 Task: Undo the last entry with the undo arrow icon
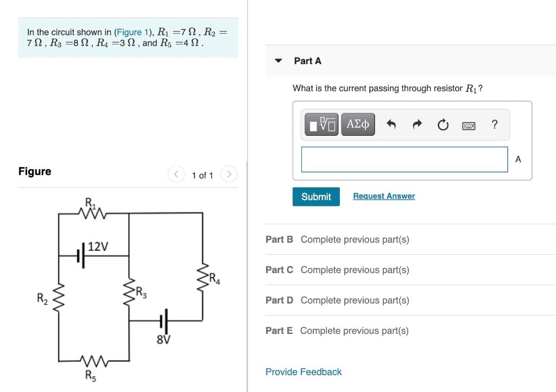(391, 124)
